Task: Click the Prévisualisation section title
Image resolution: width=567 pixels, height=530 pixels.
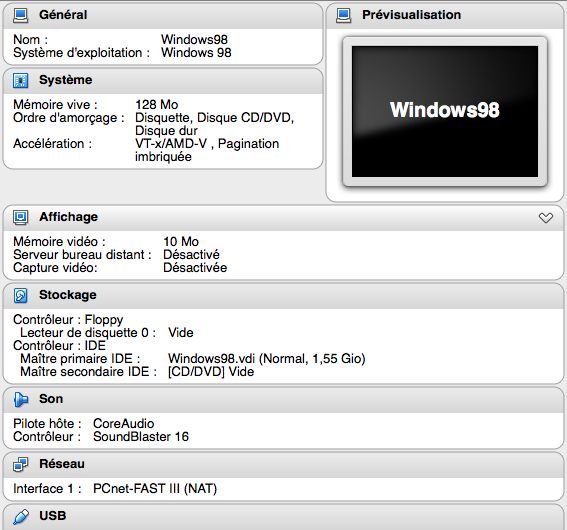Action: tap(412, 15)
